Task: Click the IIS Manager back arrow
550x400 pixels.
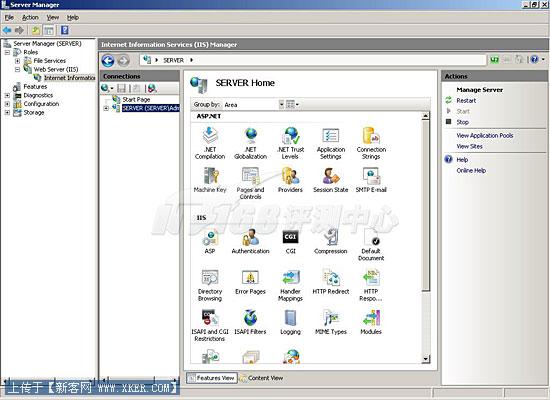Action: click(x=108, y=60)
